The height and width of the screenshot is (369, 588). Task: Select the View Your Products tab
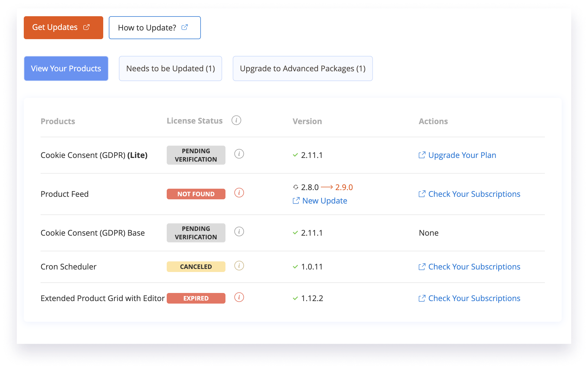click(66, 68)
